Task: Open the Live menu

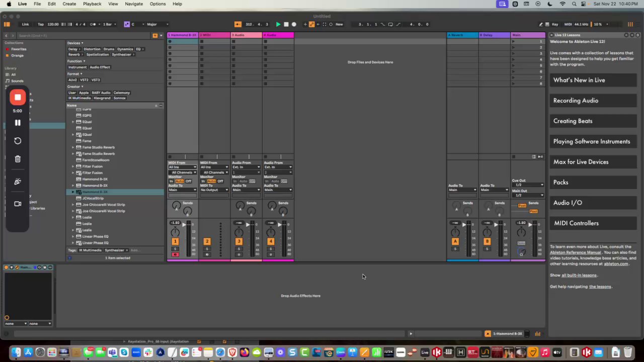Action: click(22, 4)
